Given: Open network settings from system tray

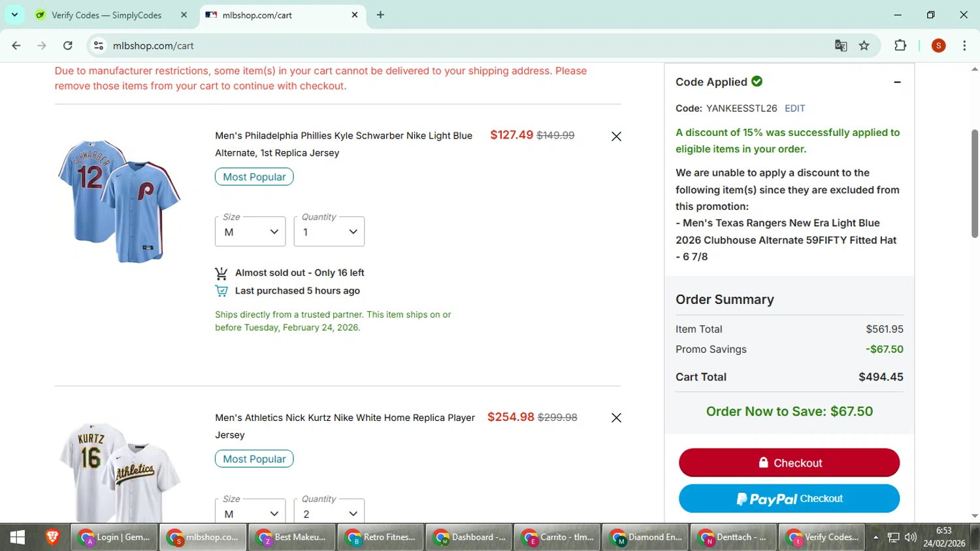Looking at the screenshot, I should tap(893, 537).
